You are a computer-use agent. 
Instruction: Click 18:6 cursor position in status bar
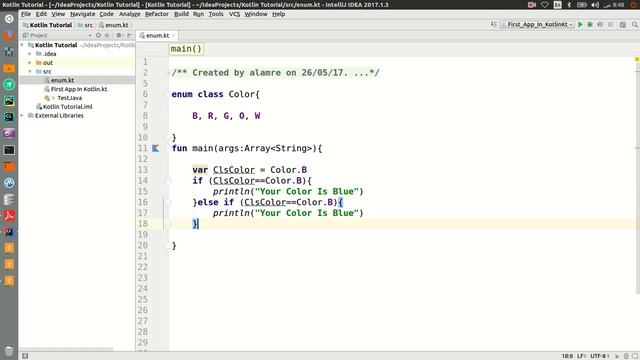[x=567, y=356]
